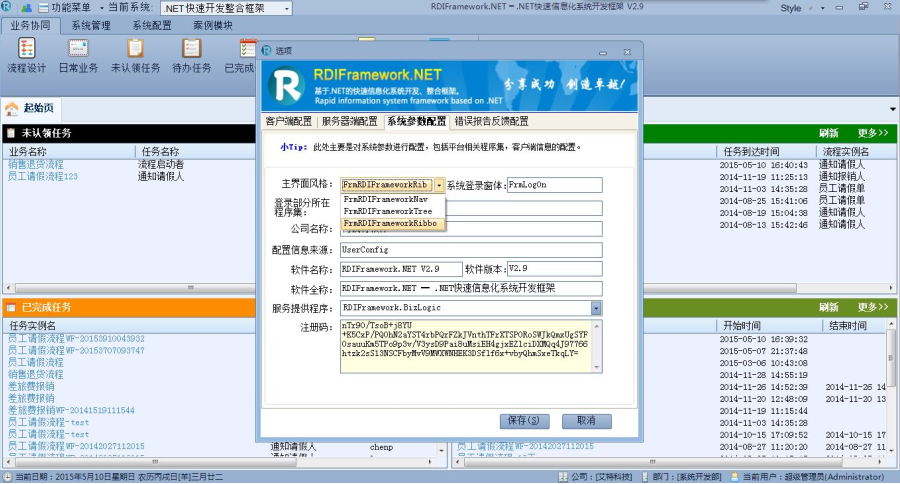
Task: Click the 公司 status bar entry
Action: click(595, 477)
